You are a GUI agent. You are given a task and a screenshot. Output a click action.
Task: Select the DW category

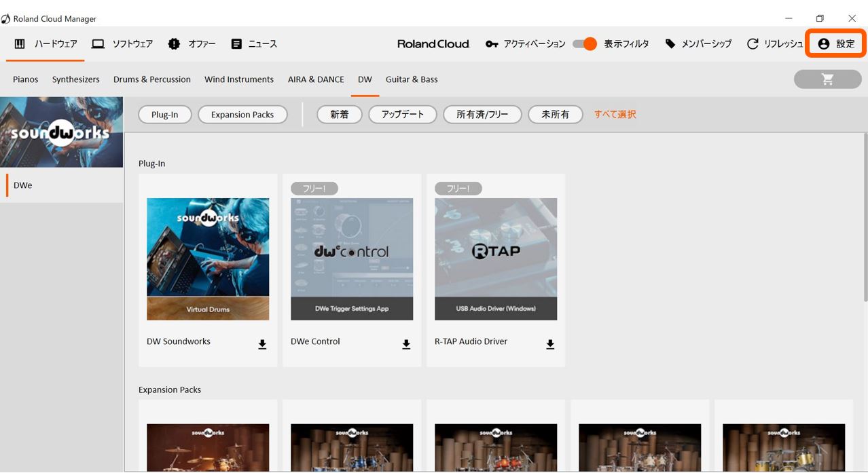pyautogui.click(x=365, y=79)
